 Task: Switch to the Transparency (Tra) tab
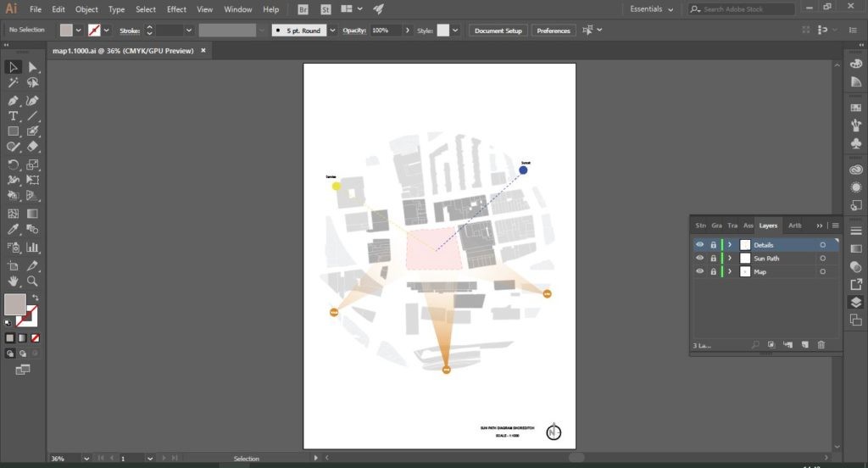coord(732,226)
